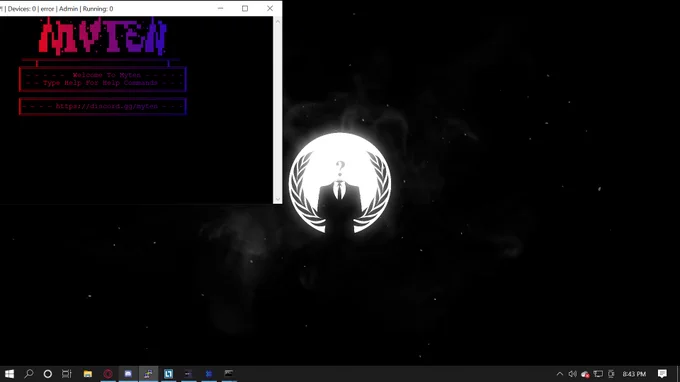Open the blue grid taskbar app icon
The image size is (680, 382).
(209, 374)
